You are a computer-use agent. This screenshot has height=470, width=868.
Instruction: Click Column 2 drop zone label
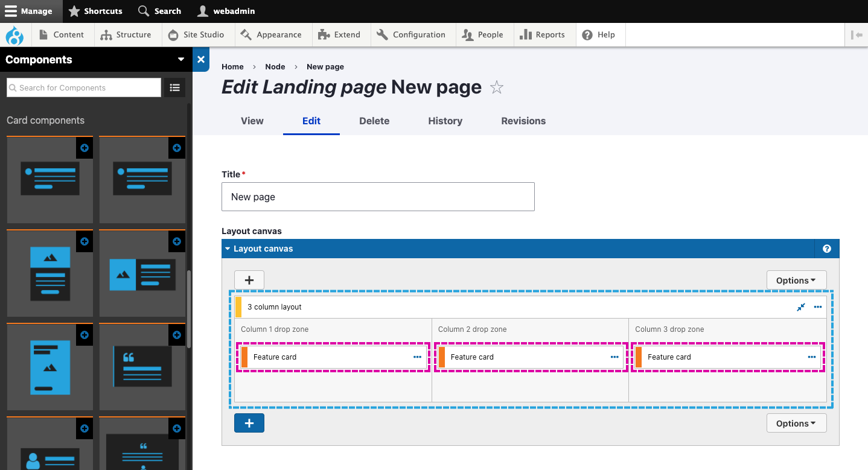click(x=472, y=329)
